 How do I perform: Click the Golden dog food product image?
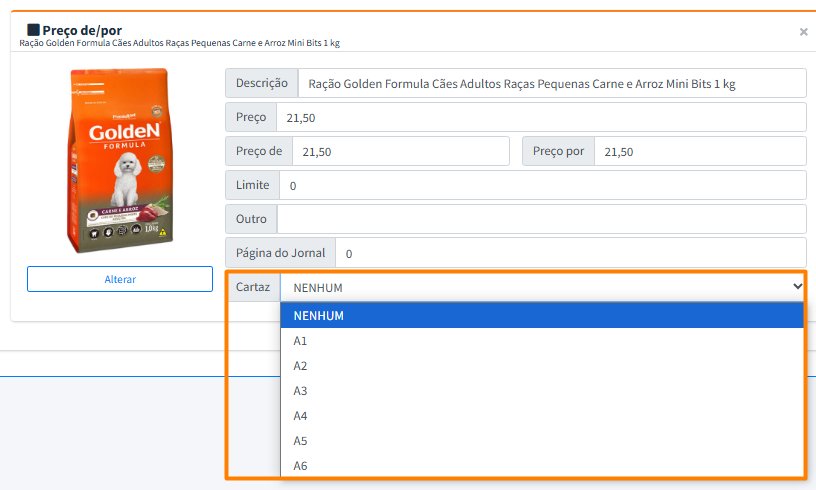tap(120, 160)
